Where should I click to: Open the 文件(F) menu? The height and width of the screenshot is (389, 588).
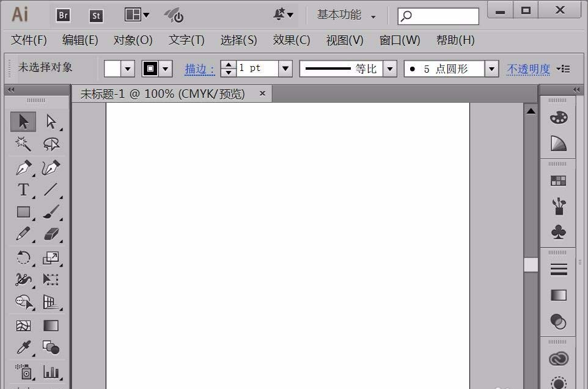click(x=29, y=40)
